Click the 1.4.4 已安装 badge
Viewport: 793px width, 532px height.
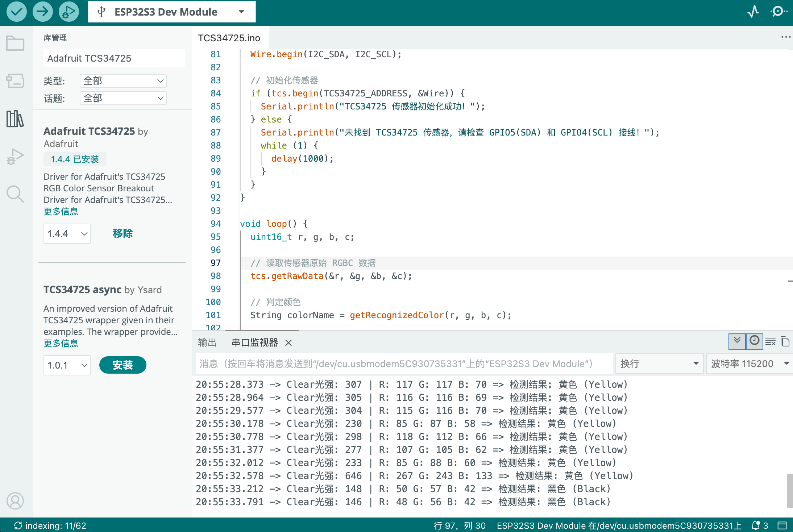coord(75,159)
